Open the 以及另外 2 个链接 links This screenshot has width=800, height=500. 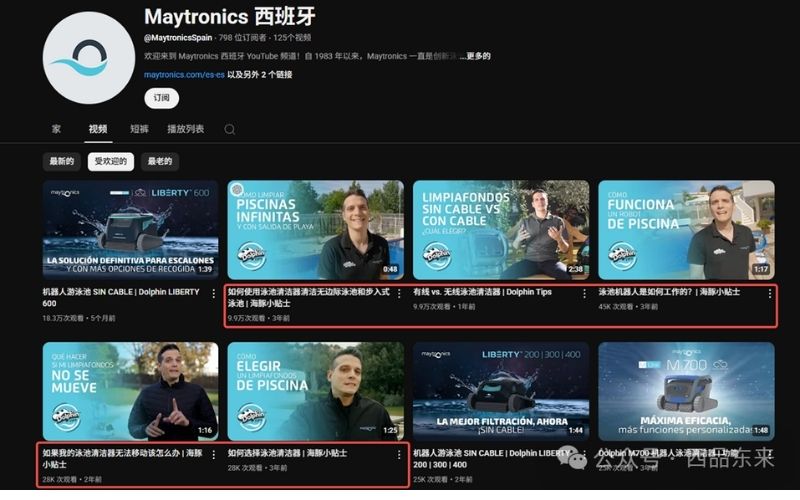tap(260, 74)
